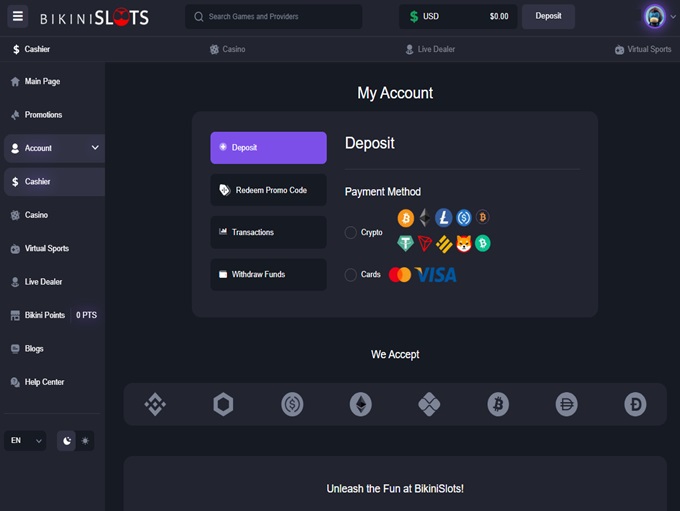Switch to light mode with sun toggle
680x511 pixels.
[x=85, y=440]
